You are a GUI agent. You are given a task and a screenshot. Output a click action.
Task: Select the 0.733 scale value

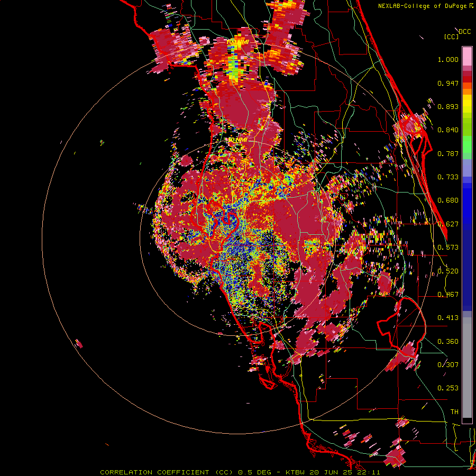(448, 177)
